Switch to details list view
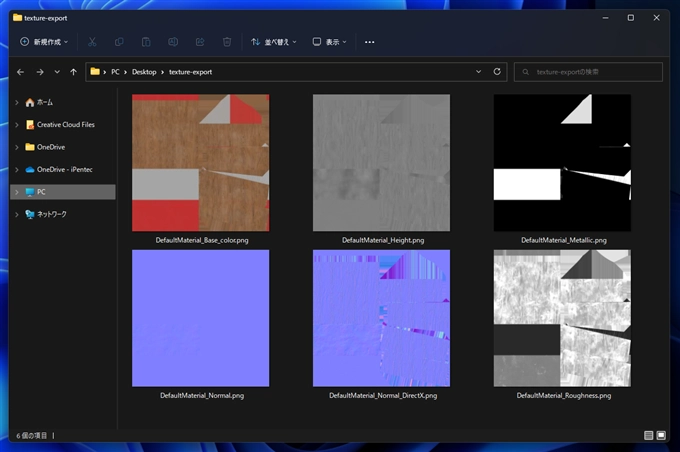Image resolution: width=680 pixels, height=452 pixels. pyautogui.click(x=648, y=436)
